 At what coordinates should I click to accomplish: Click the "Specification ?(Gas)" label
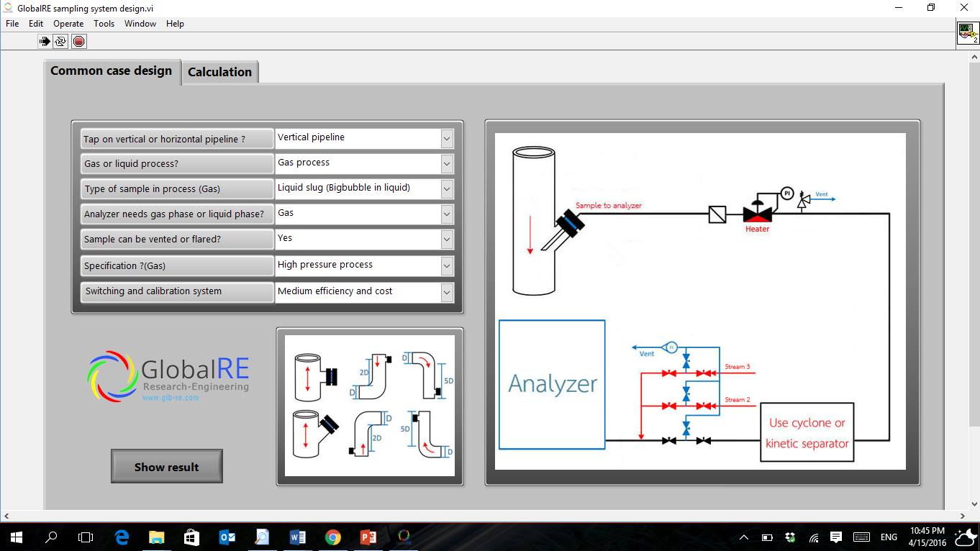[177, 265]
